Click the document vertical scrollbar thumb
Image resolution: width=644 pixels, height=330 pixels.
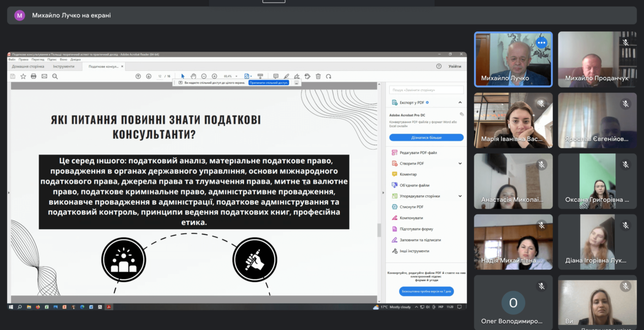(379, 230)
